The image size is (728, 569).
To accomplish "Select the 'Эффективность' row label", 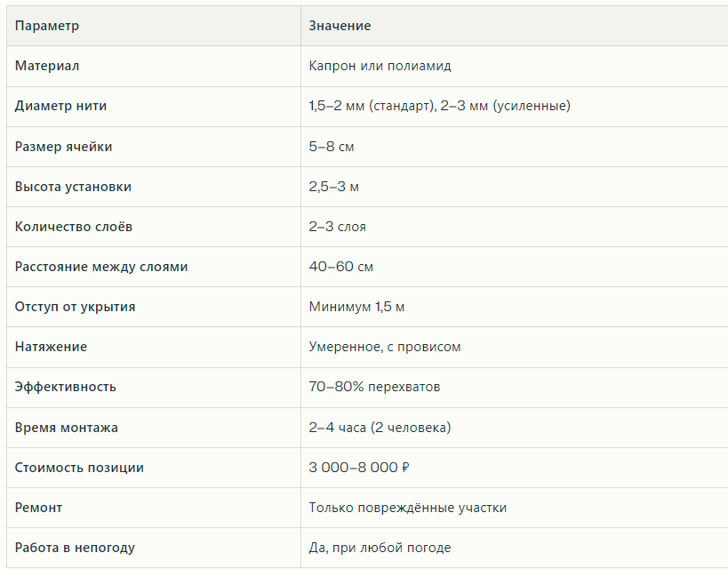I will click(x=66, y=387).
